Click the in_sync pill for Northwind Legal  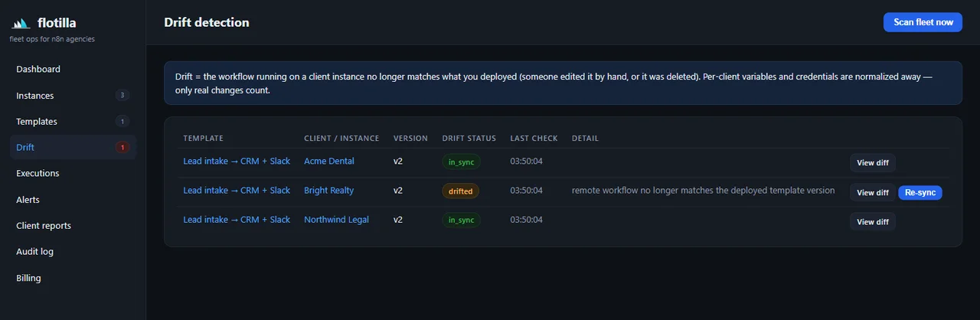tap(461, 220)
